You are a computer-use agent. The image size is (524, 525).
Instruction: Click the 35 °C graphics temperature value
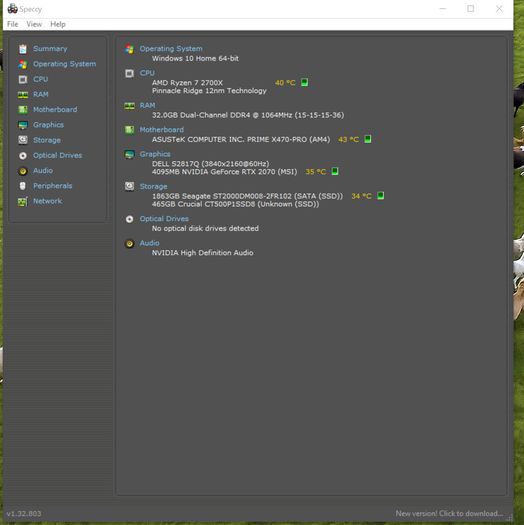(x=316, y=172)
